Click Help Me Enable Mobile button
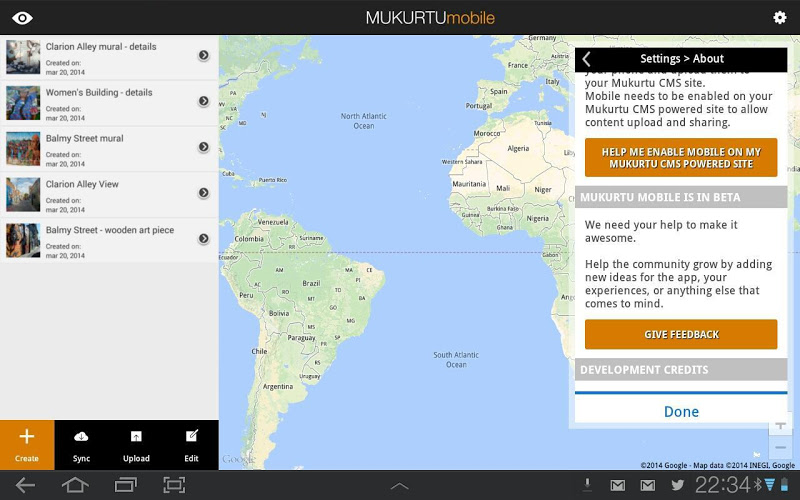Image resolution: width=800 pixels, height=500 pixels. 681,158
